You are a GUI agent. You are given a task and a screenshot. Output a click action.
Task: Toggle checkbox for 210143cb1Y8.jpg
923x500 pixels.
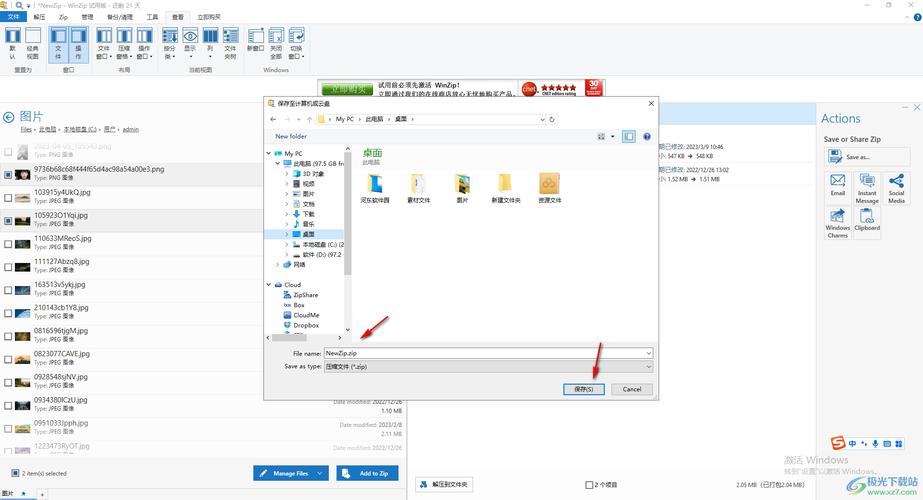8,313
